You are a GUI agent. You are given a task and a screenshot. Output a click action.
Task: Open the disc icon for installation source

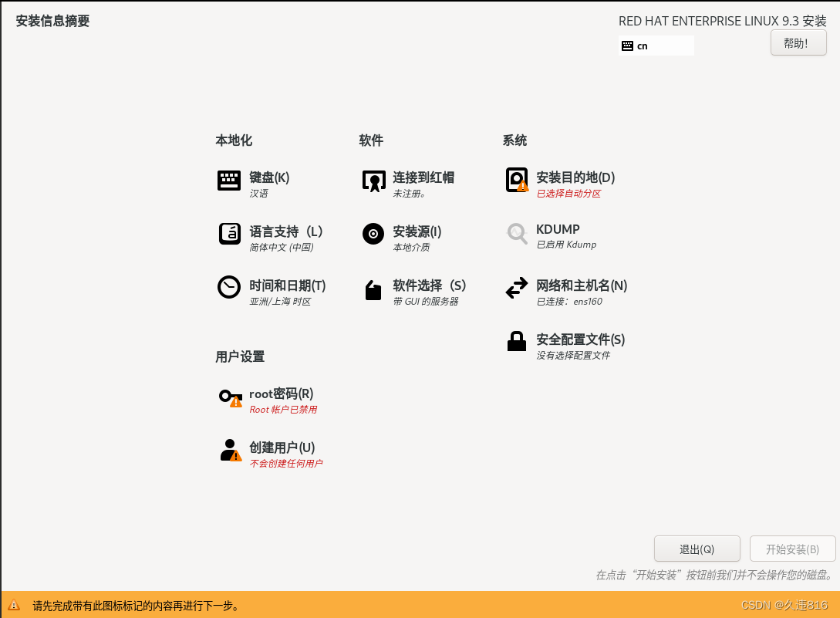[373, 234]
